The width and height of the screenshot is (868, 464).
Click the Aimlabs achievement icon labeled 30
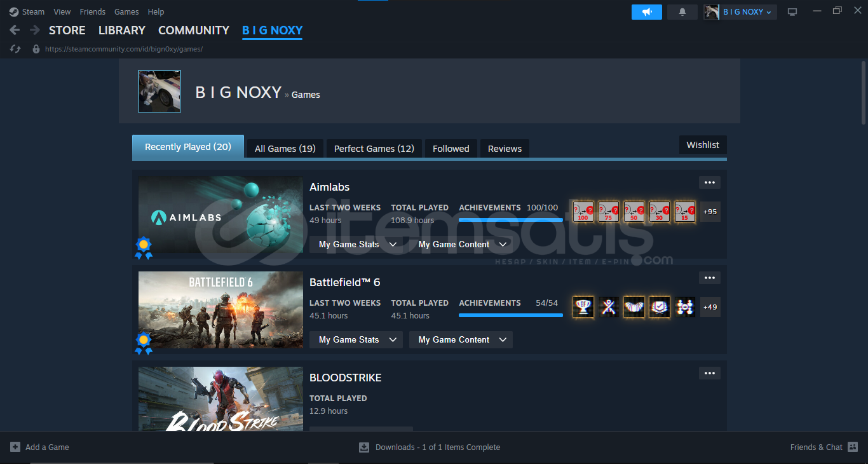(x=660, y=212)
